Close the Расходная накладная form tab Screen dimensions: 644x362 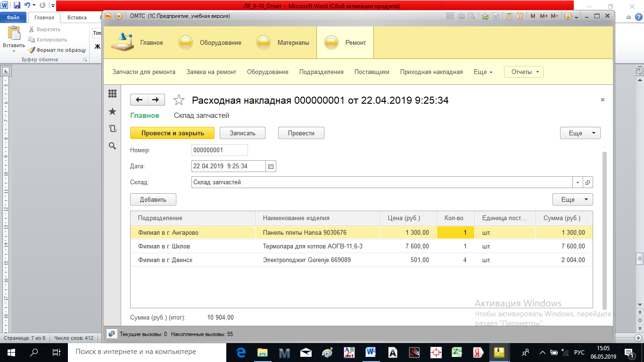[603, 100]
